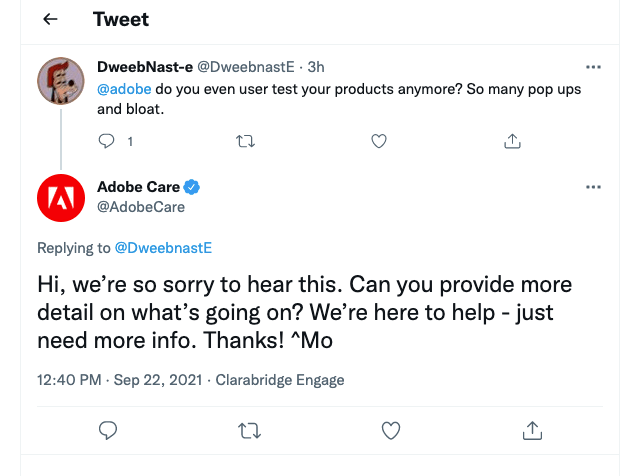Screen dimensions: 631x476
Task: Retweet DweebNast-e's original tweet
Action: (245, 141)
